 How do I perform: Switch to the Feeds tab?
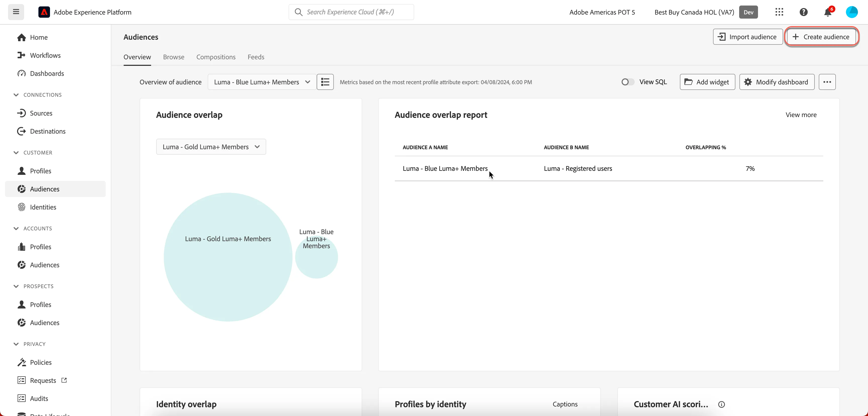256,57
